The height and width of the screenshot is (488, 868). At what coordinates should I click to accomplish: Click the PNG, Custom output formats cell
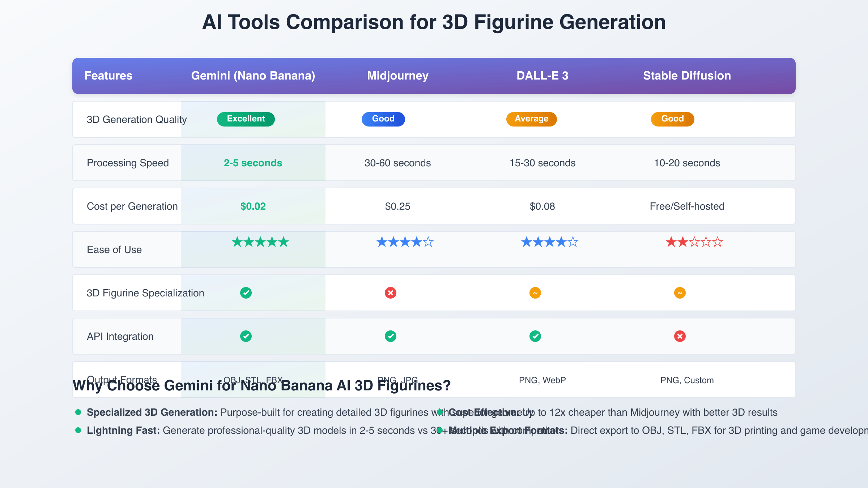tap(687, 380)
